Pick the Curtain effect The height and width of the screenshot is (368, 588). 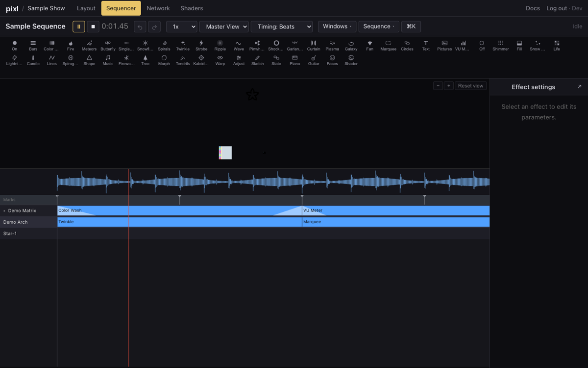314,46
